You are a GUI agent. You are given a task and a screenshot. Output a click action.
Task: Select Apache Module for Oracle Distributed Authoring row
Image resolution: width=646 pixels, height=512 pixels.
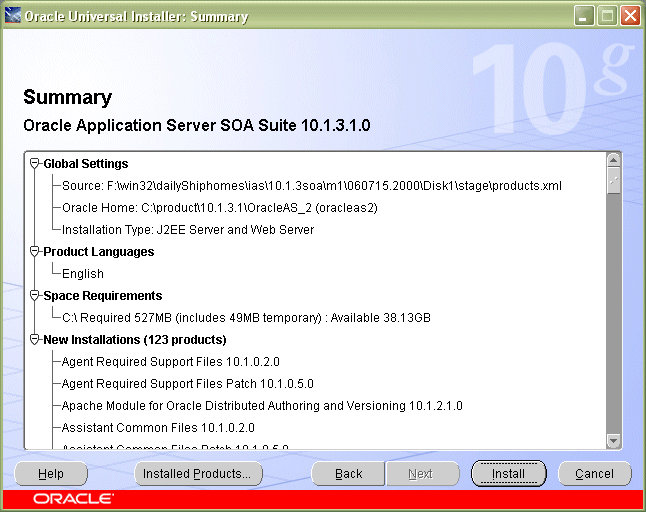click(262, 406)
